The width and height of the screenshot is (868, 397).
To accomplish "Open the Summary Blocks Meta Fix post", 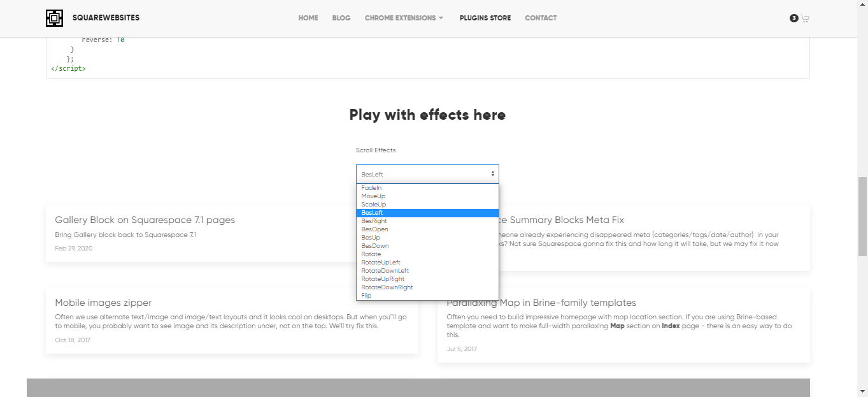I will [x=562, y=220].
